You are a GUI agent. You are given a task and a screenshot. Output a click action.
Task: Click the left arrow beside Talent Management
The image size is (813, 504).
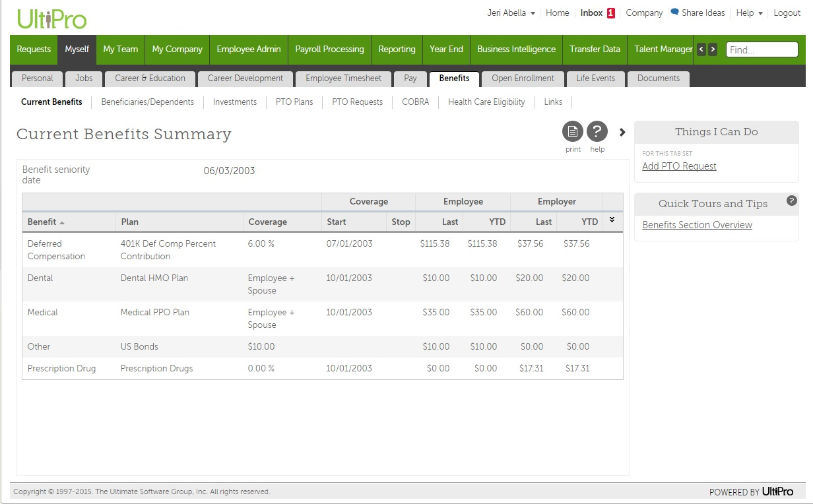coord(701,49)
